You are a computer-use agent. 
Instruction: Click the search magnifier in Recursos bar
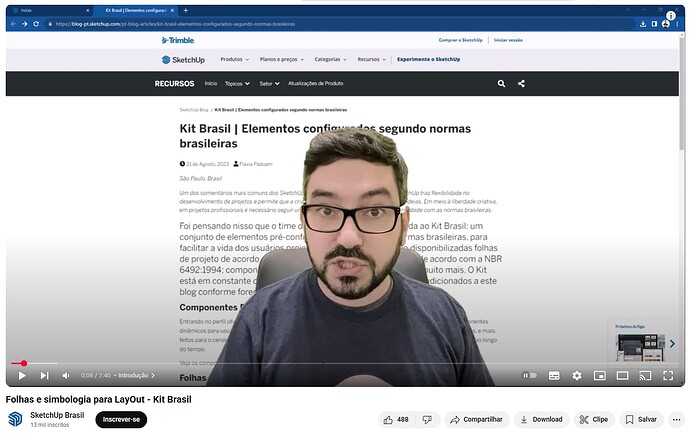click(x=501, y=83)
